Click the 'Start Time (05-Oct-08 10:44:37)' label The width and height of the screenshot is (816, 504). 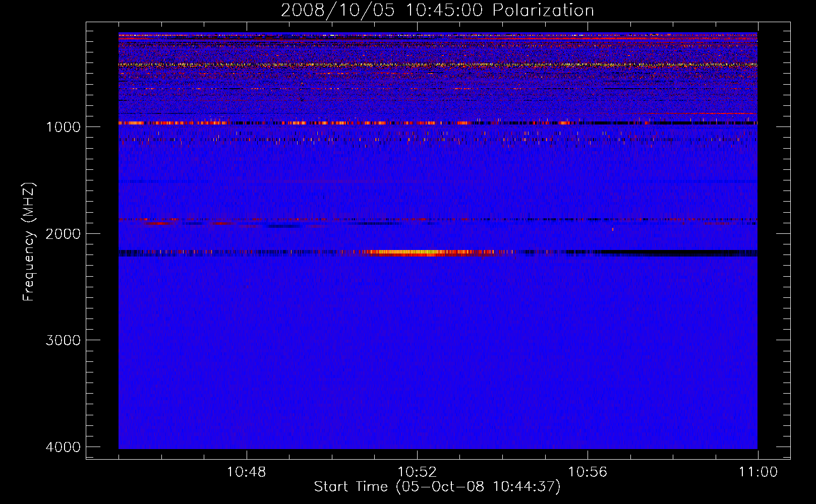(x=437, y=486)
